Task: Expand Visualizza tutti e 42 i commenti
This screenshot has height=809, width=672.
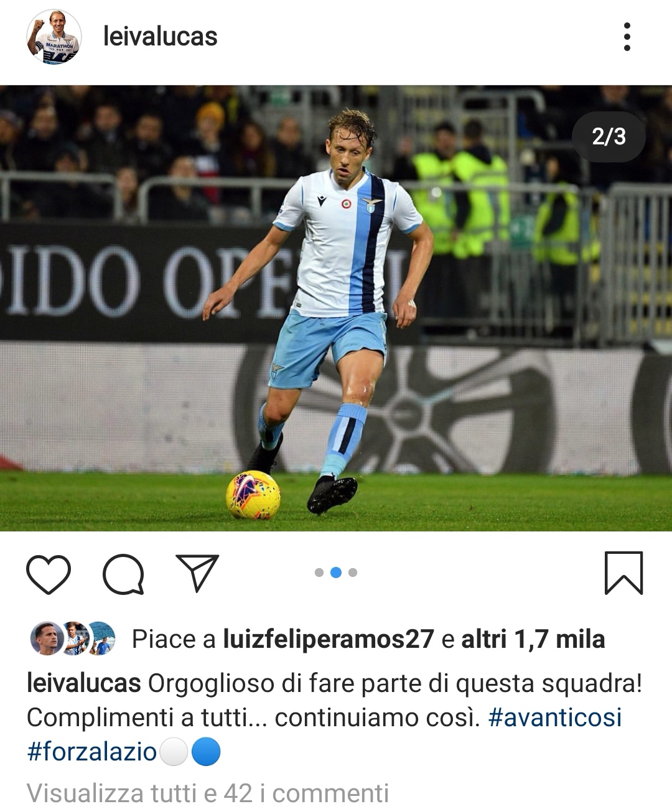Action: tap(208, 793)
